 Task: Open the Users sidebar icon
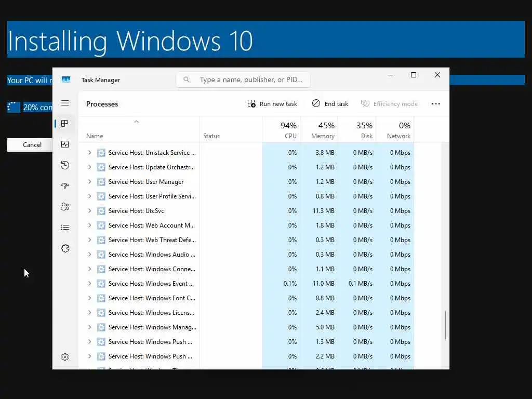pyautogui.click(x=65, y=207)
